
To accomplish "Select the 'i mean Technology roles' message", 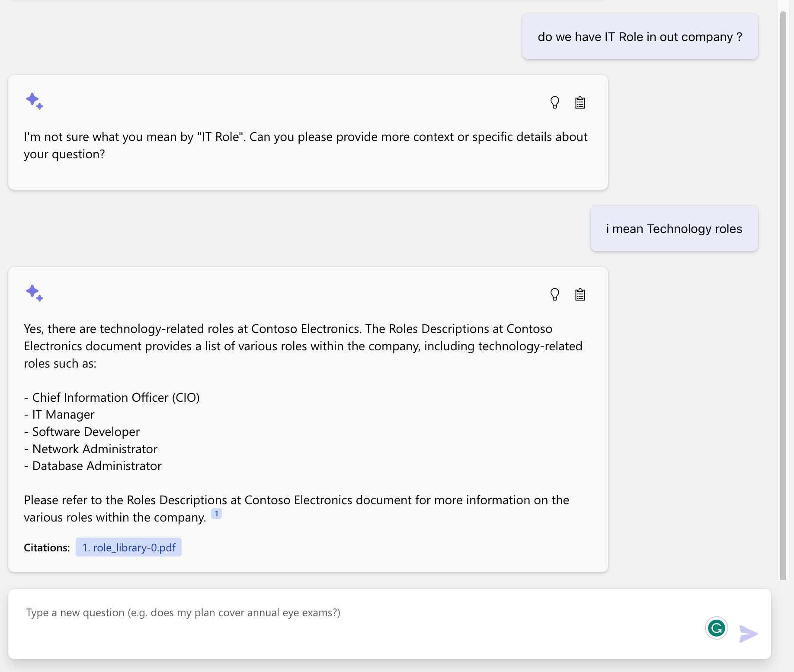I will tap(674, 229).
